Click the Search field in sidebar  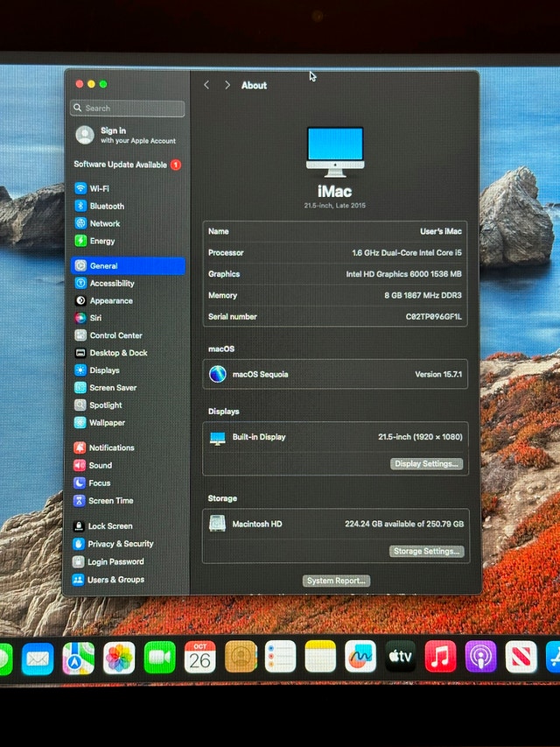click(x=128, y=108)
